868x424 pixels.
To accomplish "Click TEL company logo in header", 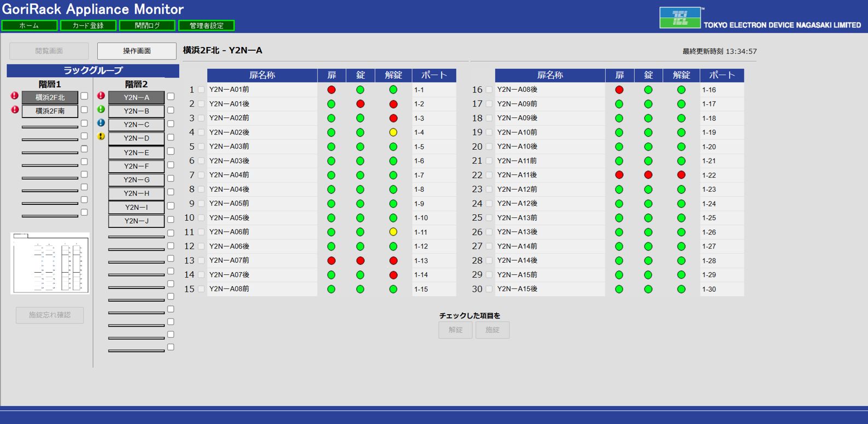I will click(680, 18).
